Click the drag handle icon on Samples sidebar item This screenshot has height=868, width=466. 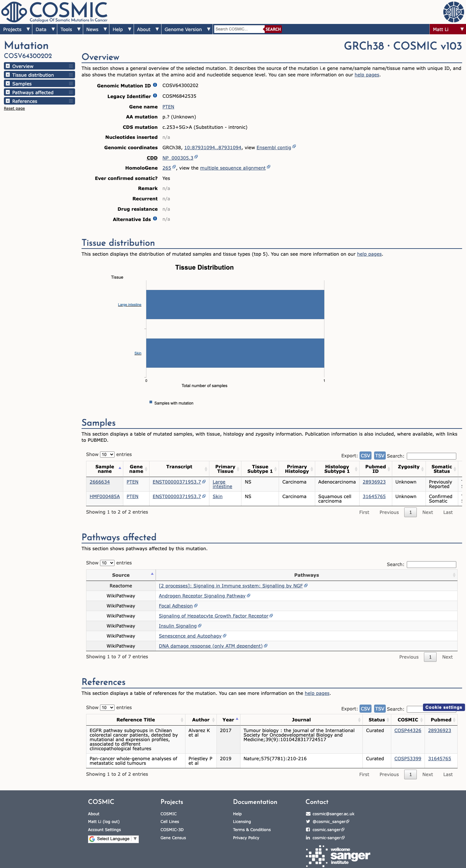click(x=71, y=83)
